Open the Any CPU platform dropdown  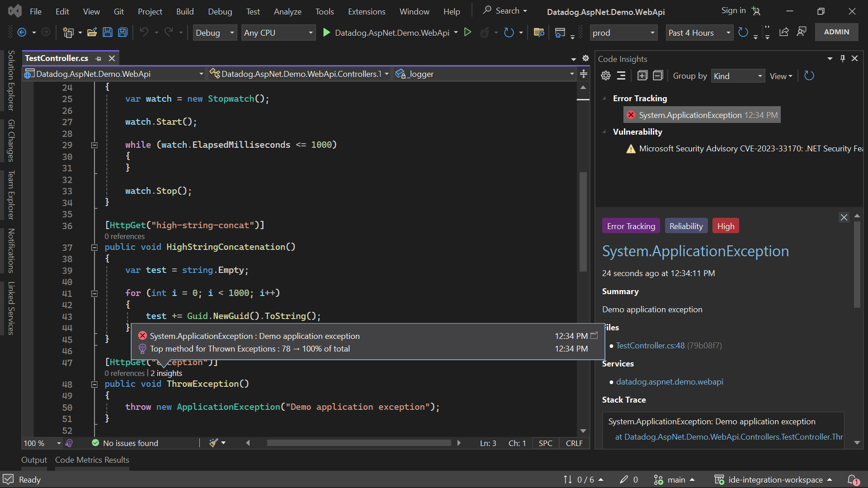point(278,33)
